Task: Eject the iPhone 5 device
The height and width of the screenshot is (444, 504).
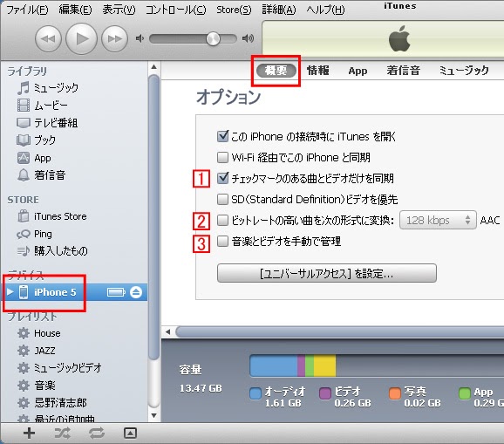Action: point(136,292)
